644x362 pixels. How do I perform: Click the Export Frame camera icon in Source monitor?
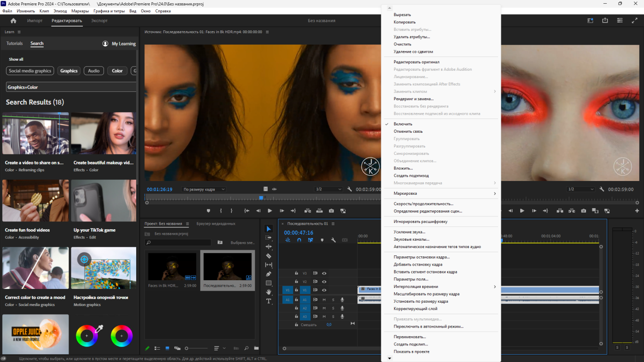coord(331,211)
